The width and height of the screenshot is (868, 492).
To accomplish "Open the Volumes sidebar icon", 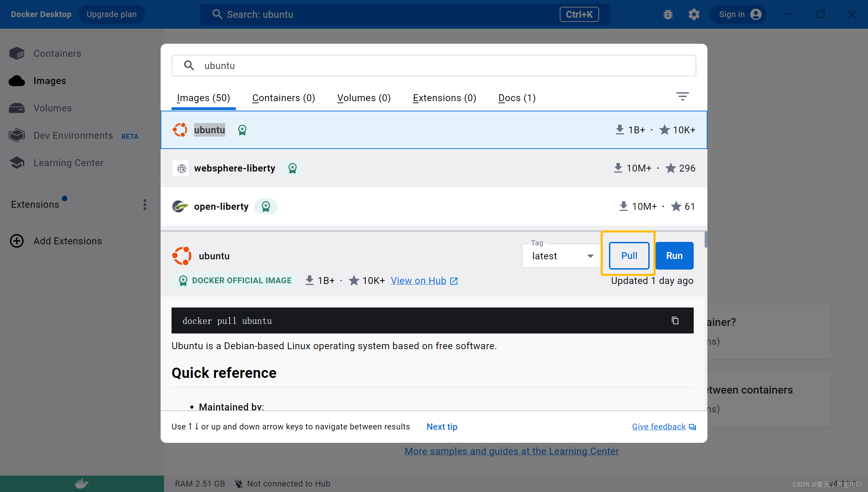I will (17, 108).
